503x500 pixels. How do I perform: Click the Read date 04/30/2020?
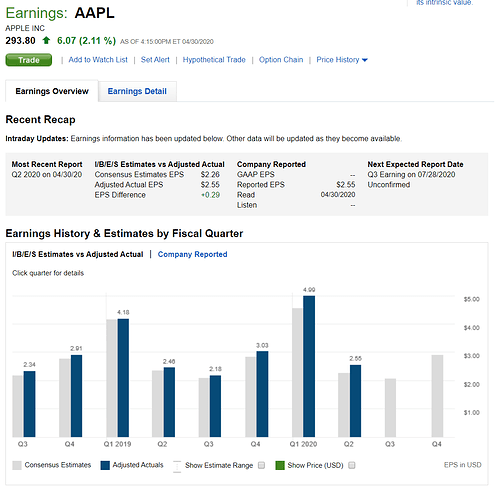pos(338,195)
